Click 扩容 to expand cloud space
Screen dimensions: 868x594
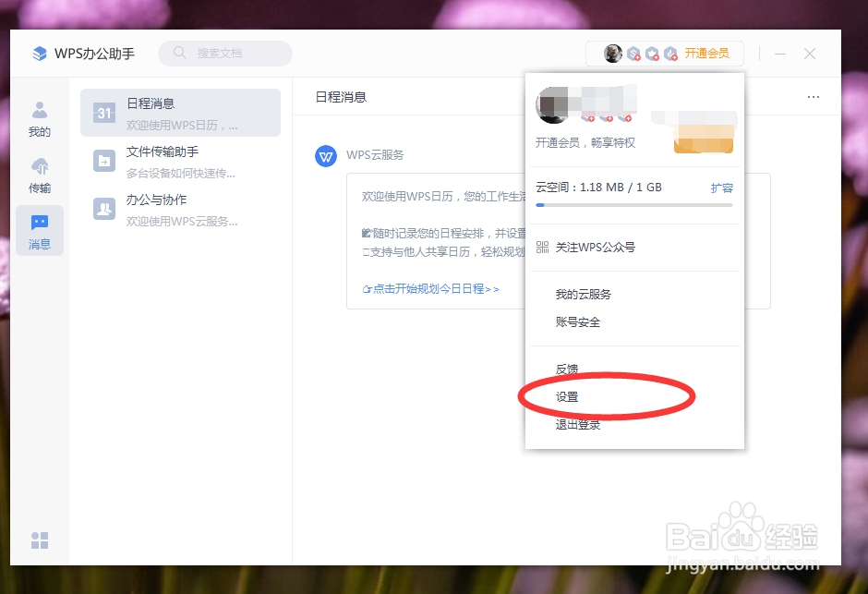pos(721,188)
